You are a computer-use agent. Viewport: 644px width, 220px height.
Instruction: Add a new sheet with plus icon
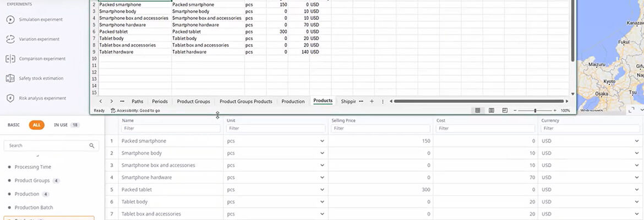tap(372, 101)
